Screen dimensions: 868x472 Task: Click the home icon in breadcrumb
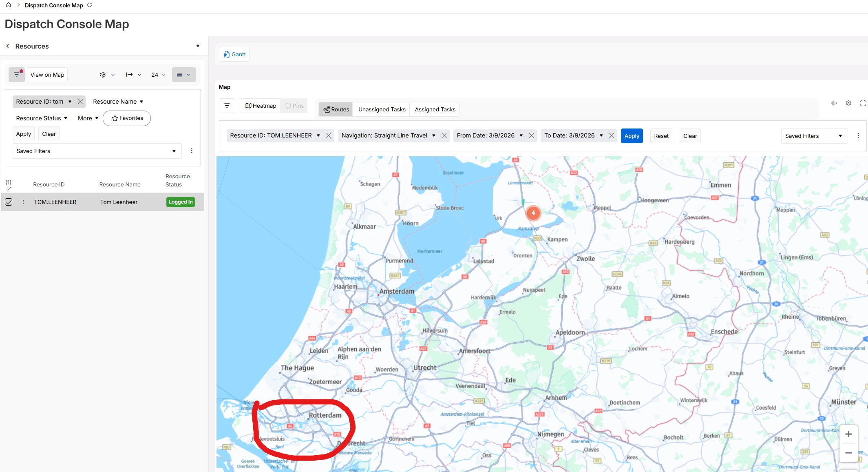pos(8,5)
